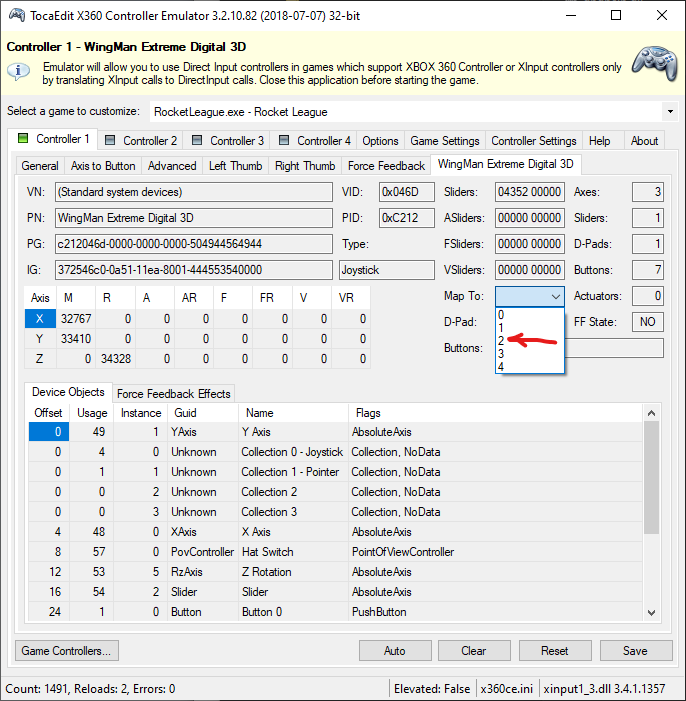Open the Game Settings tab
The width and height of the screenshot is (686, 701).
[x=445, y=141]
